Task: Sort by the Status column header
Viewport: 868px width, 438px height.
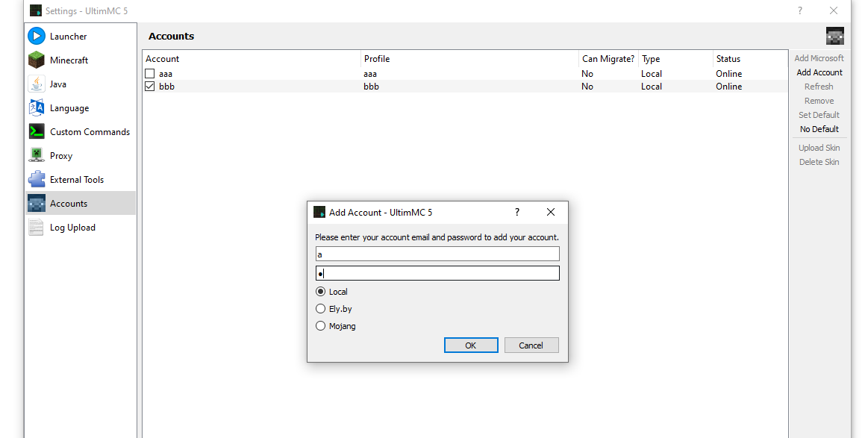Action: pyautogui.click(x=750, y=59)
